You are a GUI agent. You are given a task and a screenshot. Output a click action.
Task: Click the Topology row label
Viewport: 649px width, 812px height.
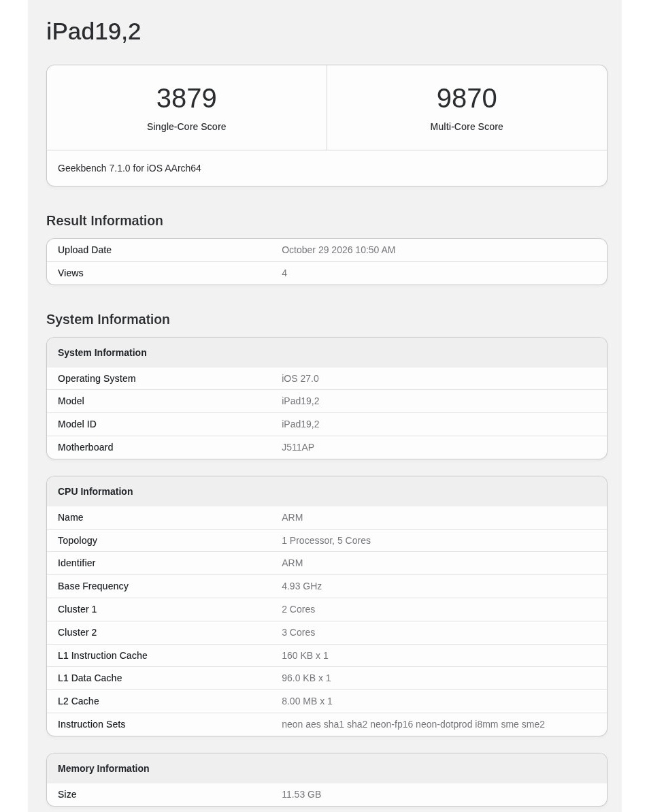(78, 540)
